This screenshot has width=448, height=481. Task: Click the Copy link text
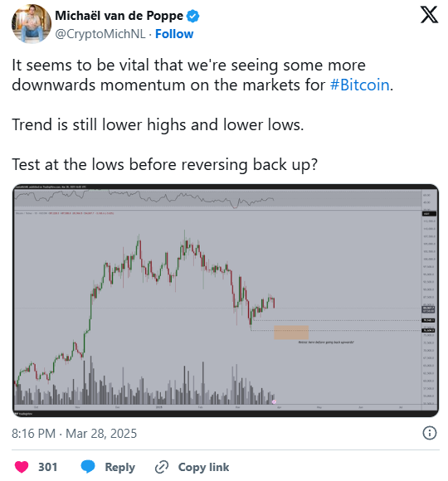[203, 467]
